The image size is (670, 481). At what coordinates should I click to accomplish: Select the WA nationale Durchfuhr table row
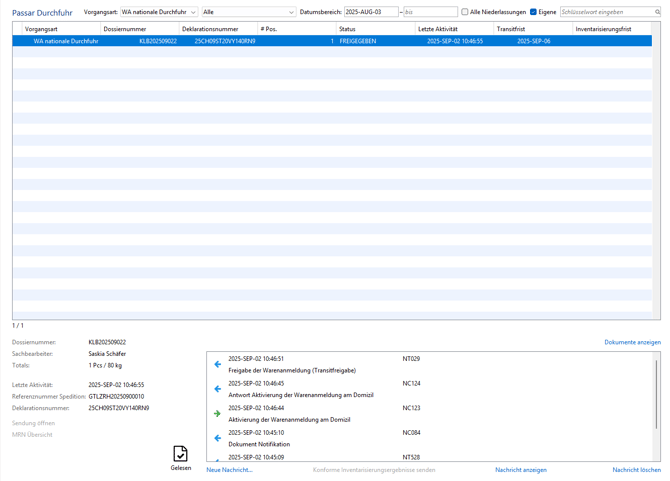point(332,41)
